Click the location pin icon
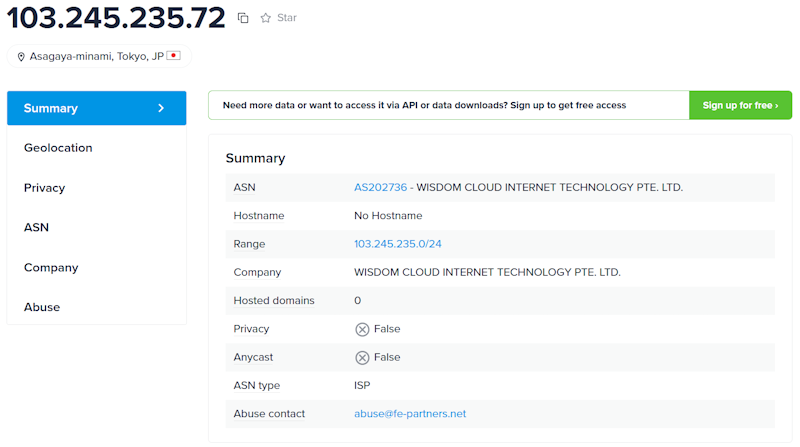 pyautogui.click(x=21, y=57)
